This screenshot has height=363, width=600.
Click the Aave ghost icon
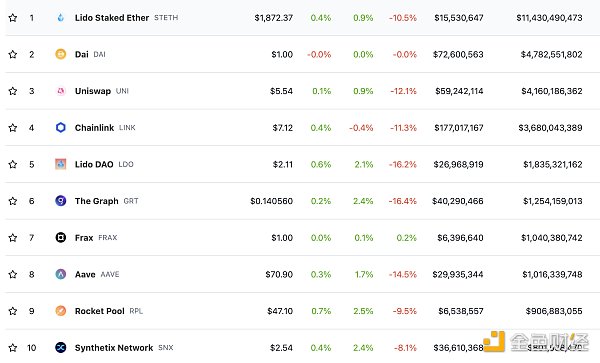60,274
